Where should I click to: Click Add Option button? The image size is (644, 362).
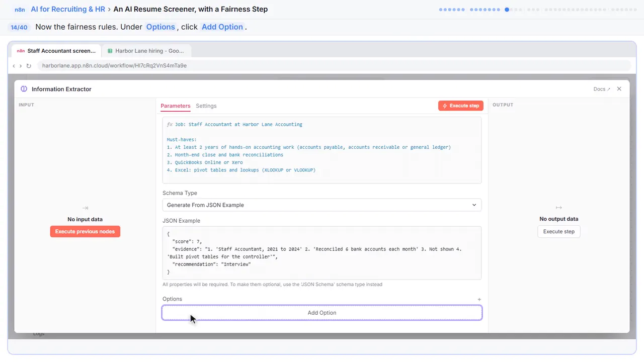322,313
